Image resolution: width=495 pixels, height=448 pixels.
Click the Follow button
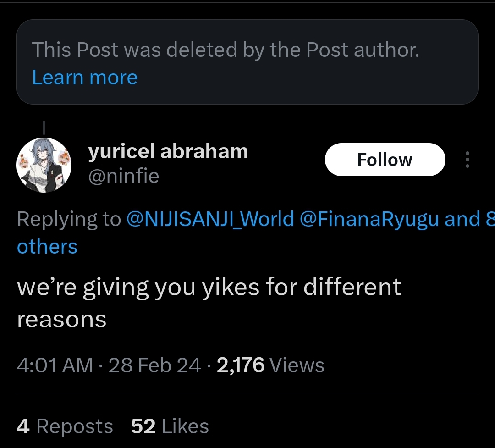(385, 160)
